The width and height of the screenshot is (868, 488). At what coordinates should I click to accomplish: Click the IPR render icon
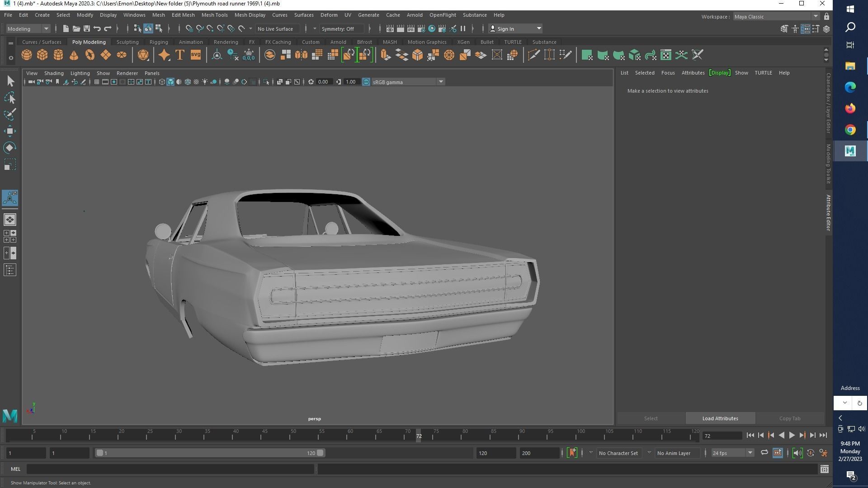pyautogui.click(x=410, y=28)
